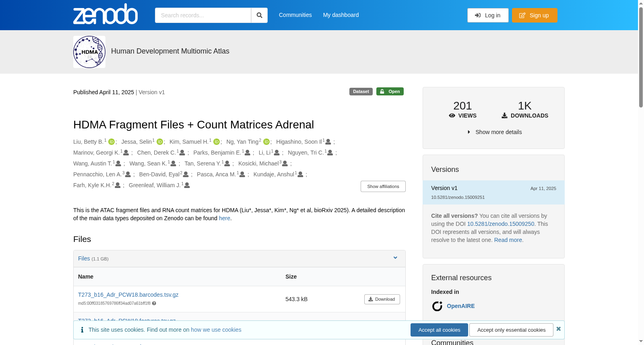Screen dimensions: 644x345
Task: Open the Communities menu item
Action: (x=295, y=15)
